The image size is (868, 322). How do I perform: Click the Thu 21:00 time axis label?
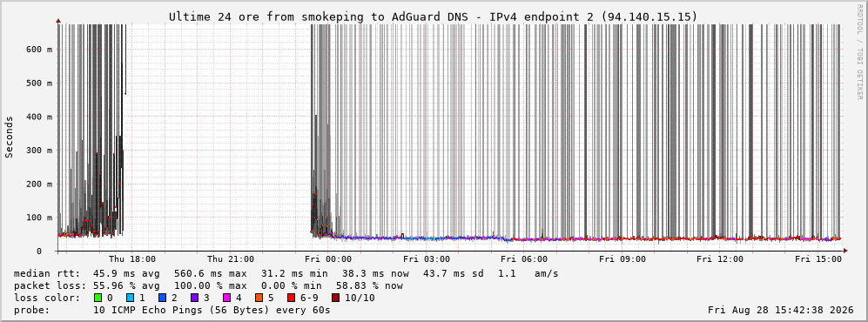(231, 259)
